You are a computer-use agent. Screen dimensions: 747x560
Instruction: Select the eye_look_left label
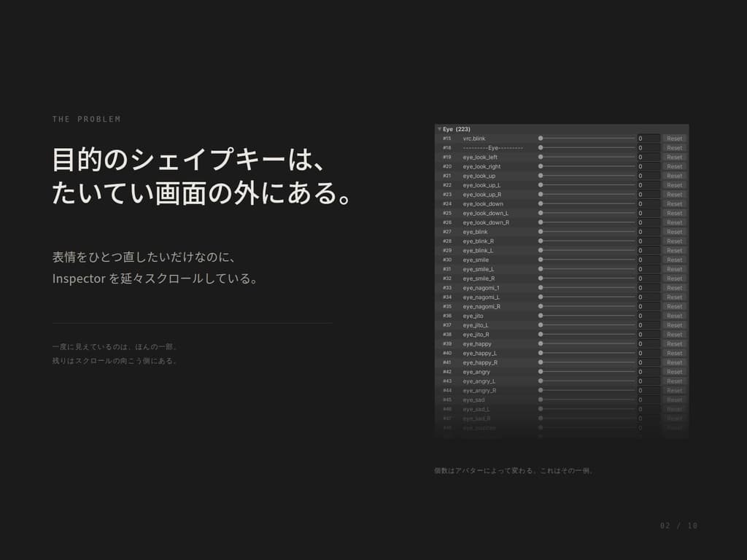tap(480, 157)
